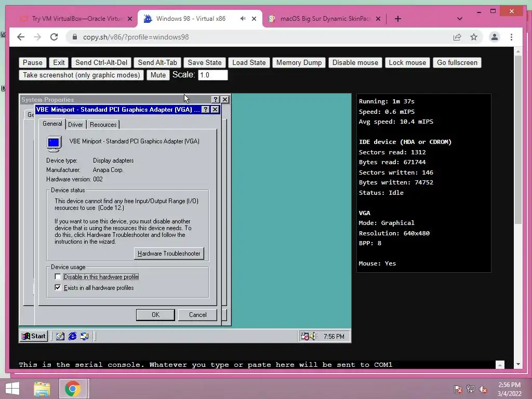
Task: Click the help question mark in VBE Miniport dialog
Action: click(x=205, y=109)
